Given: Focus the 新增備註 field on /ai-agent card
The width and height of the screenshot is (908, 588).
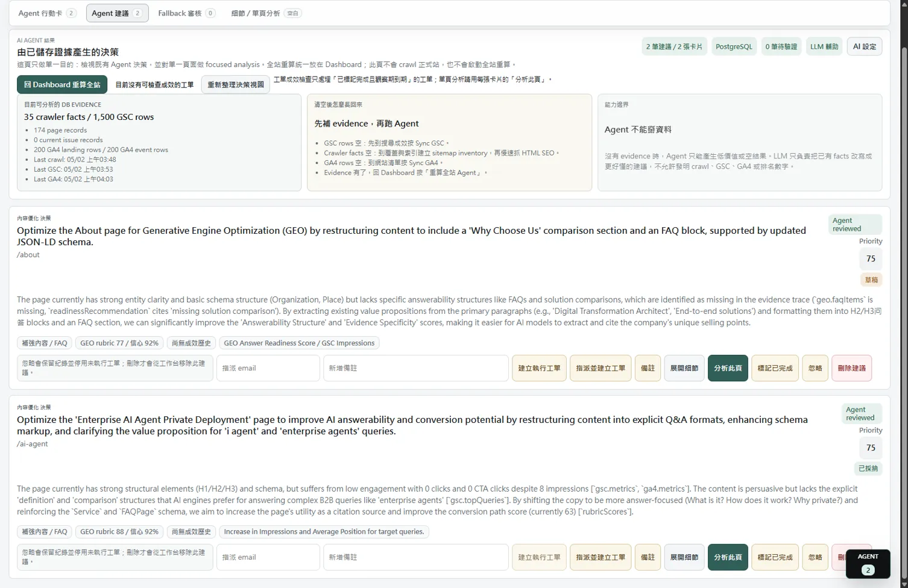Looking at the screenshot, I should click(x=416, y=557).
